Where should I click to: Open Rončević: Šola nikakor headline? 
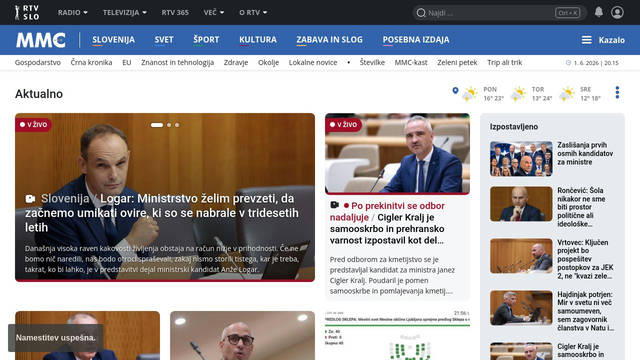581,207
